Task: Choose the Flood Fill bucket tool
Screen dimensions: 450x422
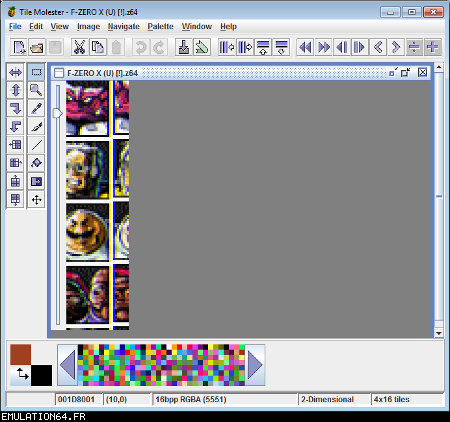Action: tap(36, 163)
